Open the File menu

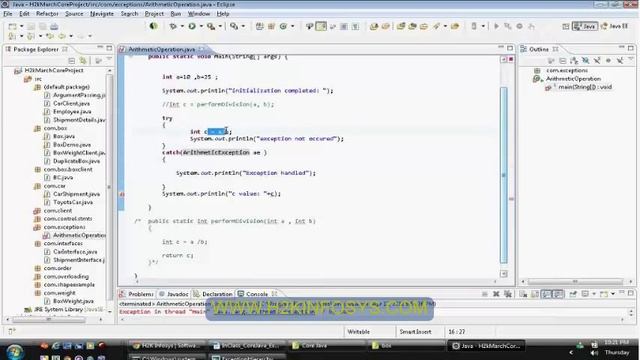pyautogui.click(x=7, y=14)
